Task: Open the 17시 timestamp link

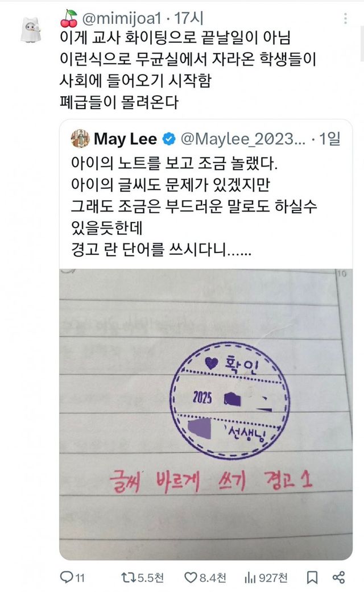Action: coord(188,18)
